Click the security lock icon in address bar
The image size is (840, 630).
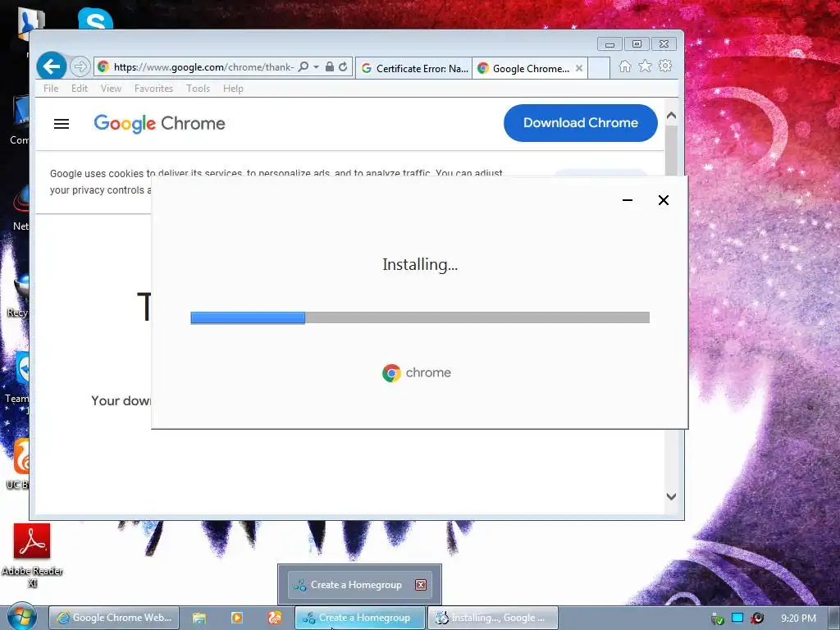(x=330, y=67)
